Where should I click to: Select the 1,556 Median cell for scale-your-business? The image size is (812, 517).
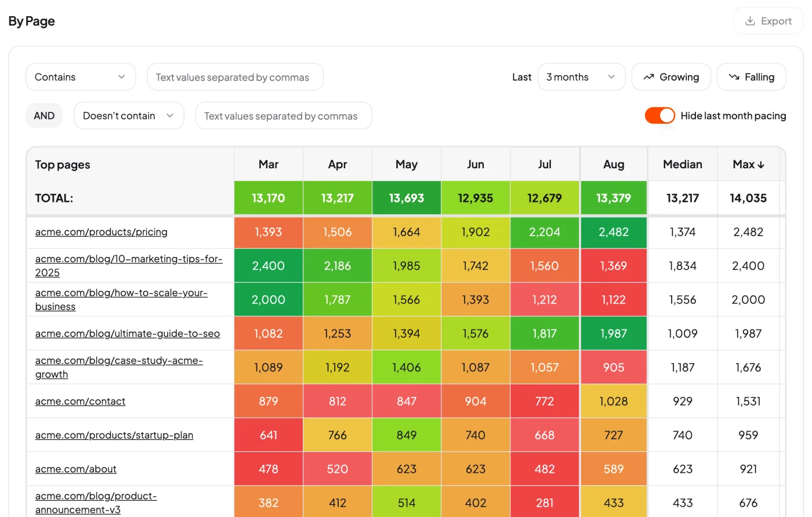click(x=683, y=299)
